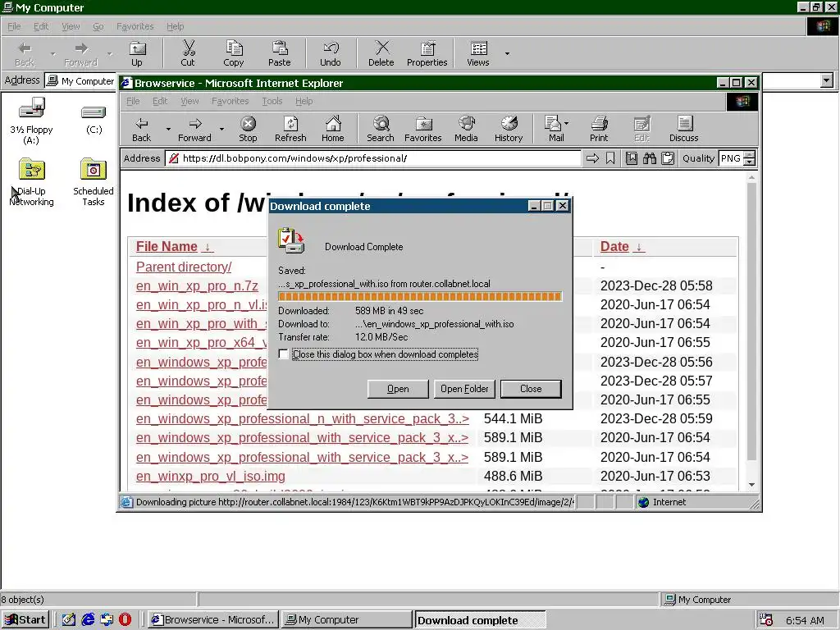
Task: Click the Up folder icon in My Computer
Action: tap(137, 53)
